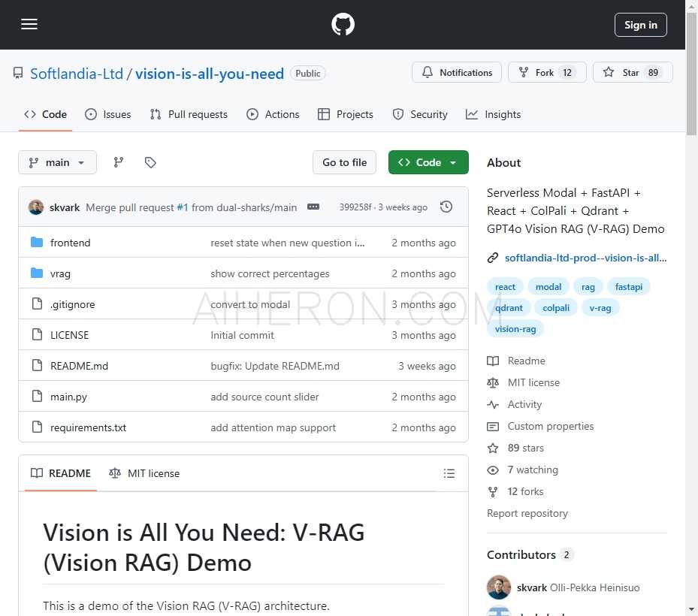Image resolution: width=698 pixels, height=616 pixels.
Task: Fork the repository
Action: 547,73
